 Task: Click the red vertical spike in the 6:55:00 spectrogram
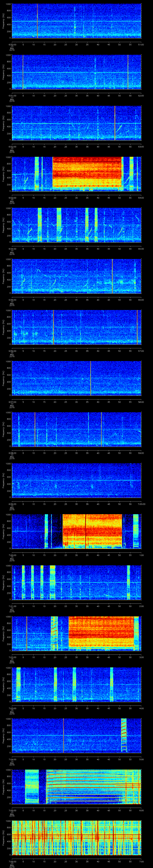click(x=112, y=276)
